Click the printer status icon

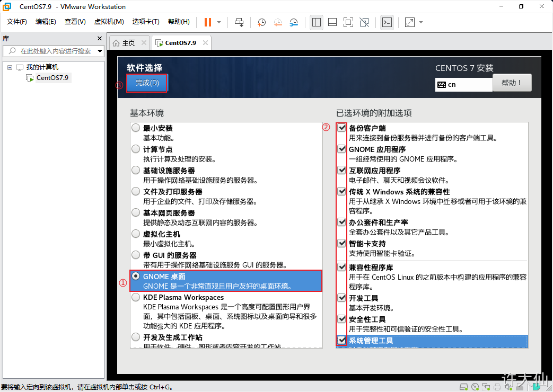coord(497,387)
